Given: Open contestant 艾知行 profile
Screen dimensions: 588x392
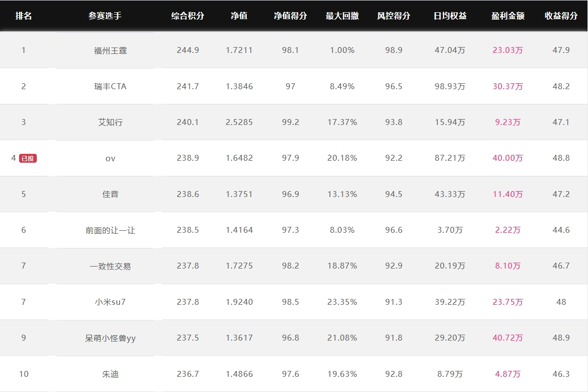Looking at the screenshot, I should click(111, 122).
